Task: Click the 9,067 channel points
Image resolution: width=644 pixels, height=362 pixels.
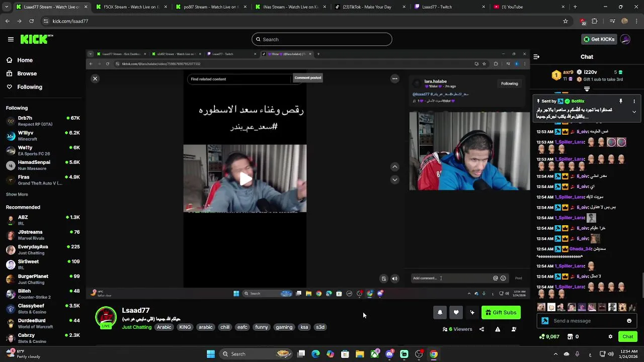Action: click(x=549, y=336)
